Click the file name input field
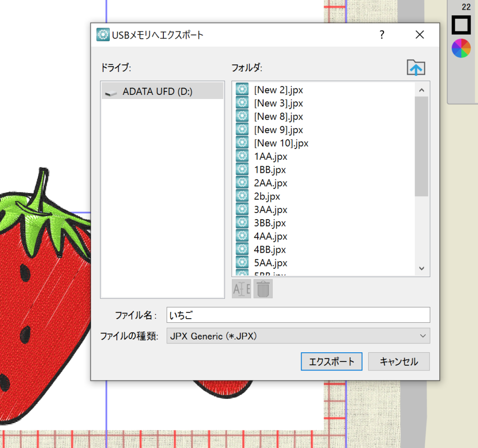478x448 pixels. [298, 315]
